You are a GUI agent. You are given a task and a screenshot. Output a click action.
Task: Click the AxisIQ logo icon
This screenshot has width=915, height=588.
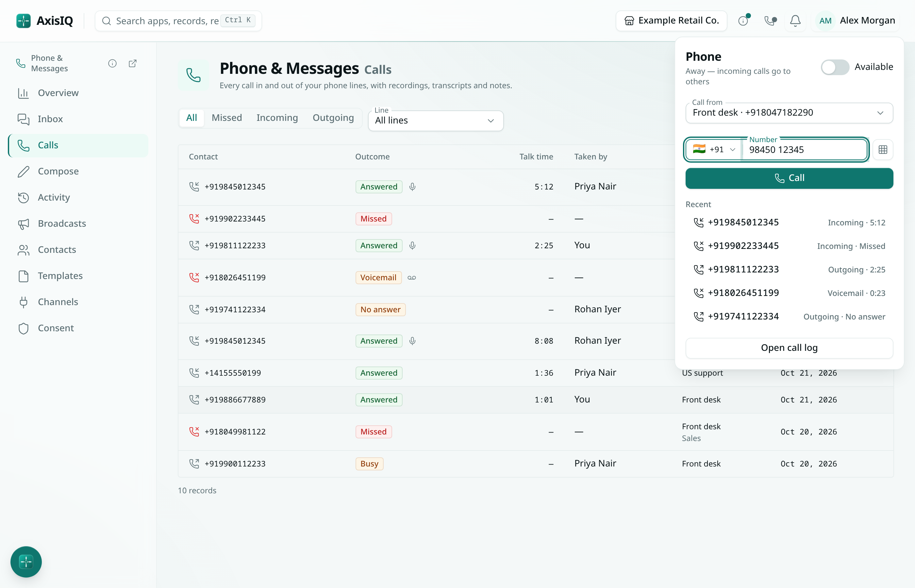pos(23,21)
